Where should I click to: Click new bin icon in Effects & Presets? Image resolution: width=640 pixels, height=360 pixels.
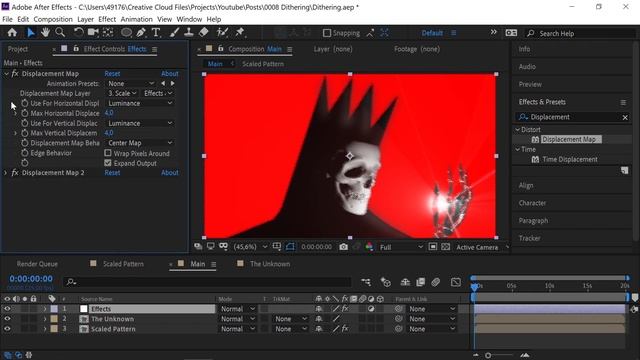(x=624, y=170)
